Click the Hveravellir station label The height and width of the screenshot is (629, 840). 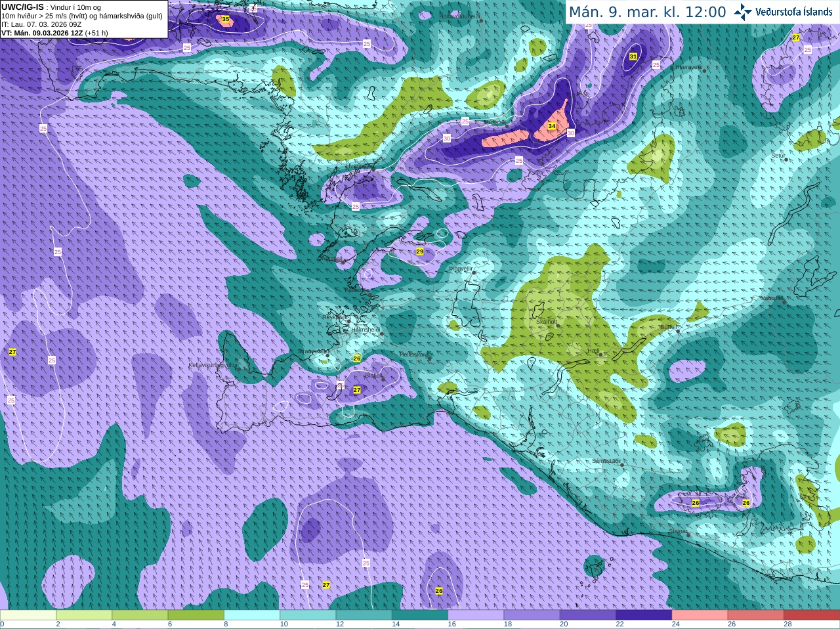coord(689,67)
